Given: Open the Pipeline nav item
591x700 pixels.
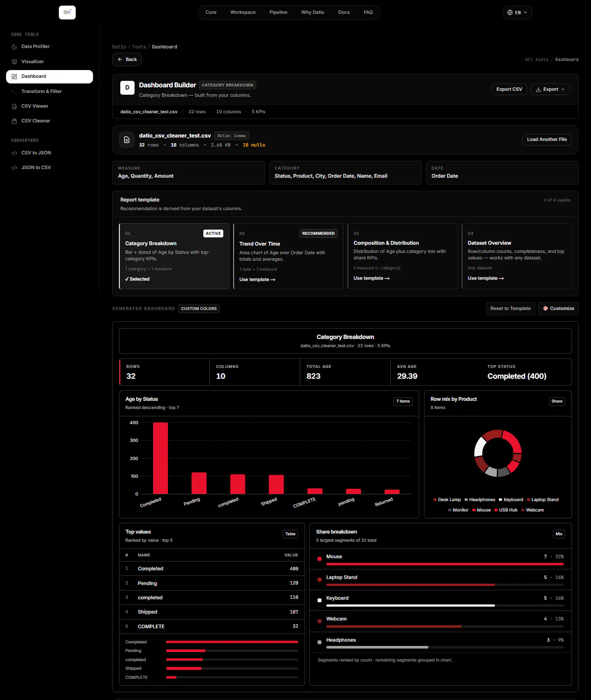Looking at the screenshot, I should (278, 13).
